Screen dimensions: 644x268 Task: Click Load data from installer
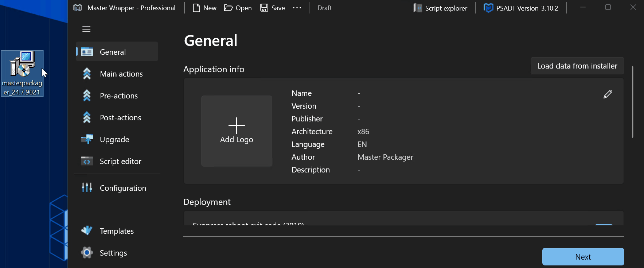(577, 66)
